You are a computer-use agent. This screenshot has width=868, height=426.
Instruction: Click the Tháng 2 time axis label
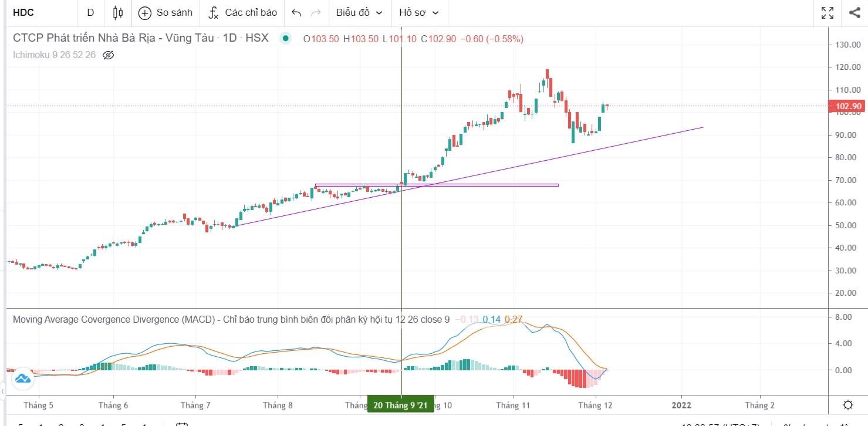(759, 405)
